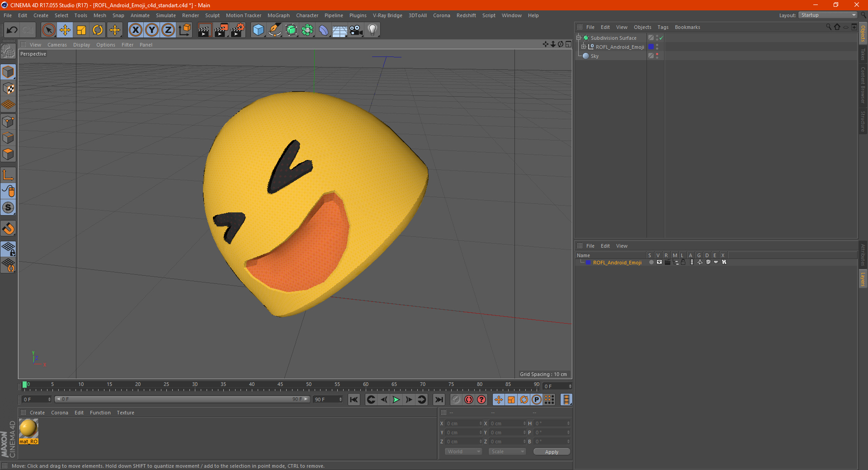The width and height of the screenshot is (868, 470).
Task: Open viewport Cameras menu
Action: click(x=57, y=45)
